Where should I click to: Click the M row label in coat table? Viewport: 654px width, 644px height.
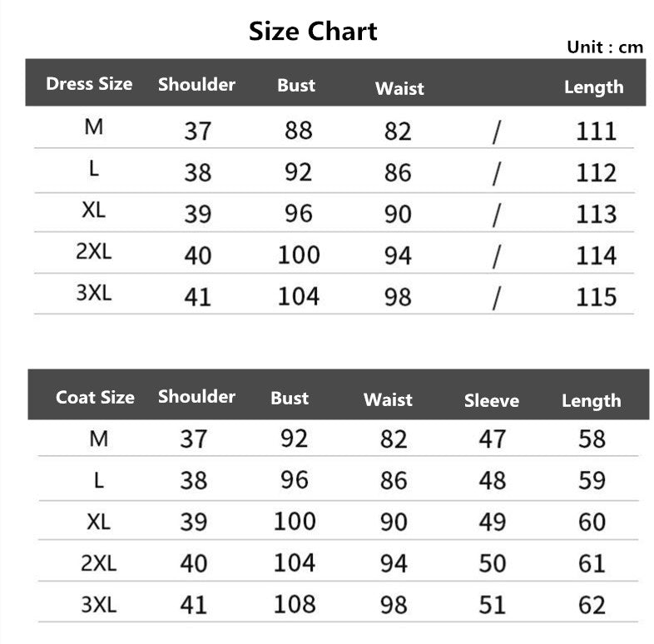coord(98,438)
